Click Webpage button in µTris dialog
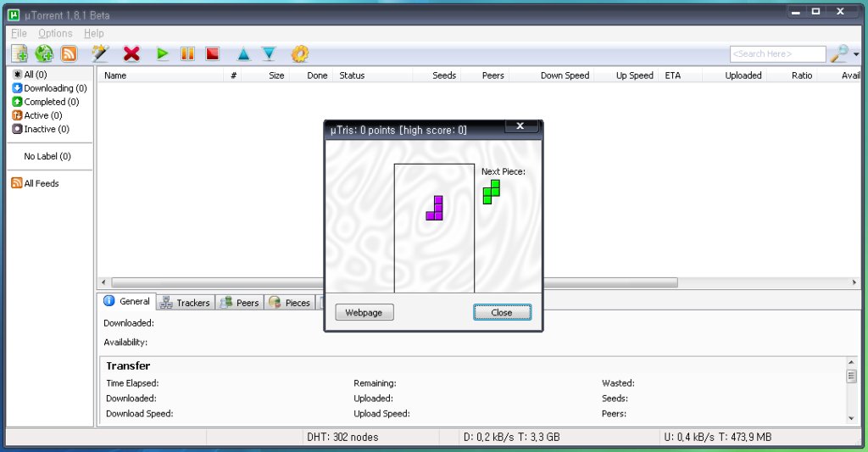868x452 pixels. [364, 312]
